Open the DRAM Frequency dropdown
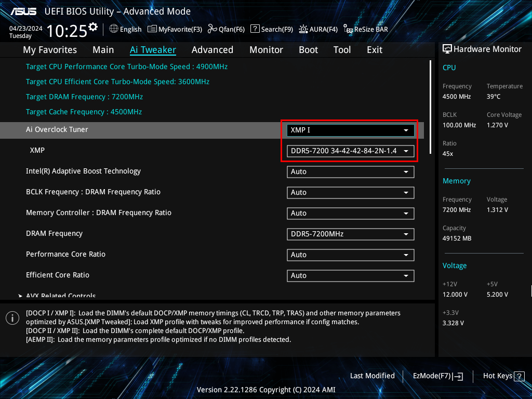The image size is (532, 399). [x=350, y=234]
